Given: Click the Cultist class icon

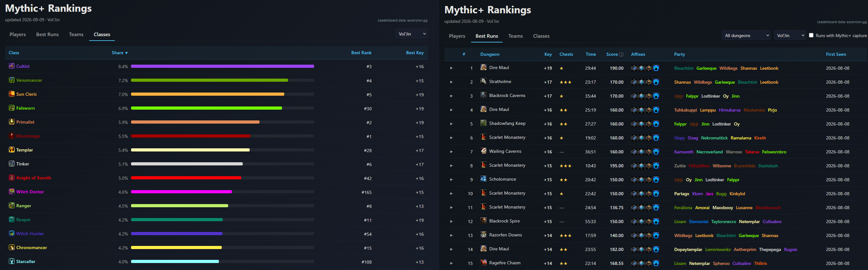Looking at the screenshot, I should point(12,66).
